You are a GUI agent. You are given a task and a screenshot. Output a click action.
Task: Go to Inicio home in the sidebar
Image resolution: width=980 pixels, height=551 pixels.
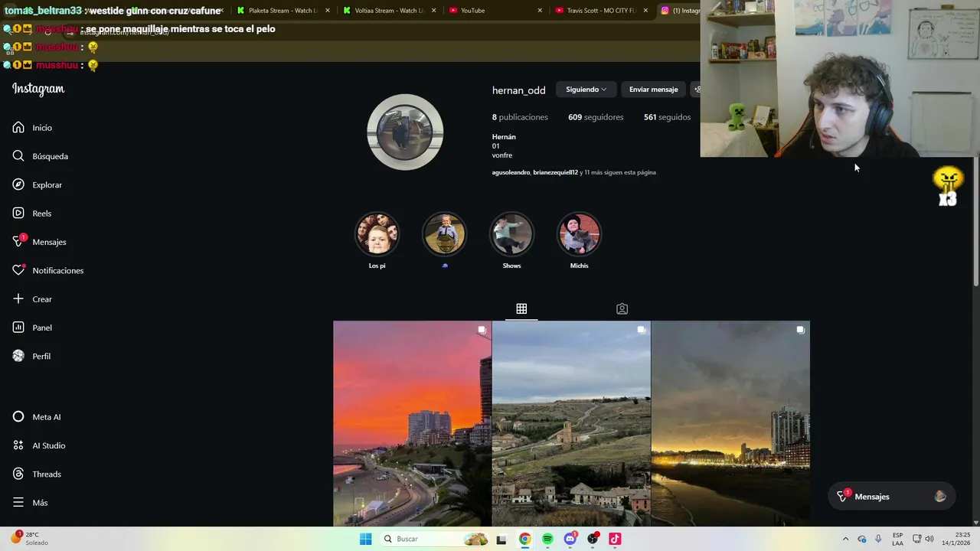click(32, 128)
